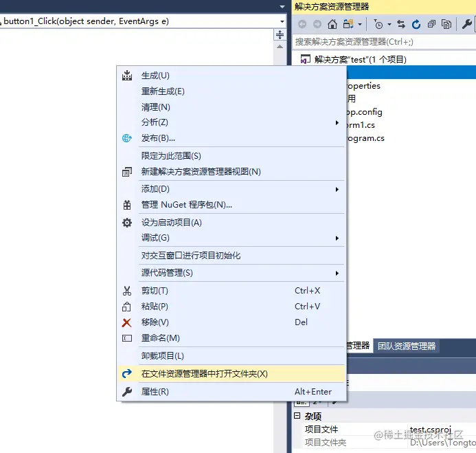
Task: Click the split editor icon above scrollbar
Action: [x=280, y=34]
